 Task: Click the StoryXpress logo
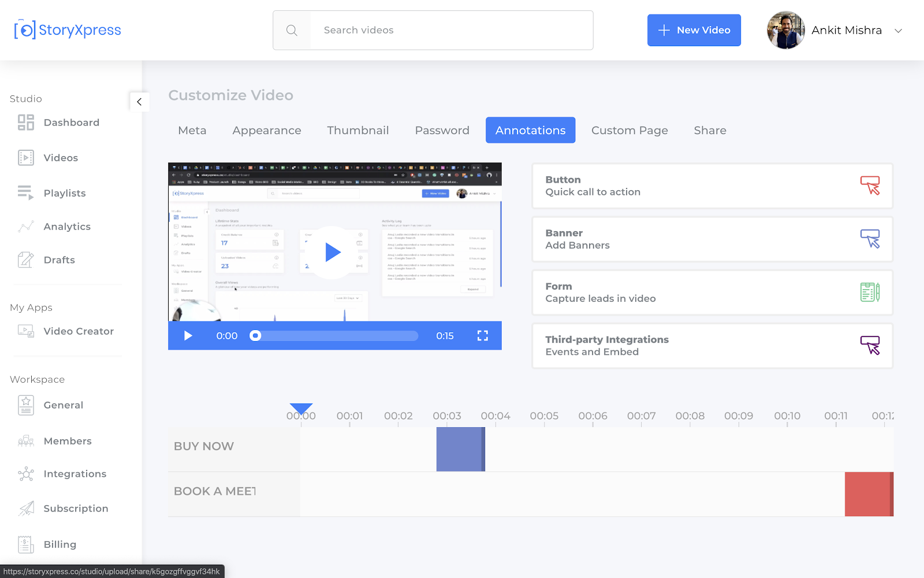coord(68,30)
